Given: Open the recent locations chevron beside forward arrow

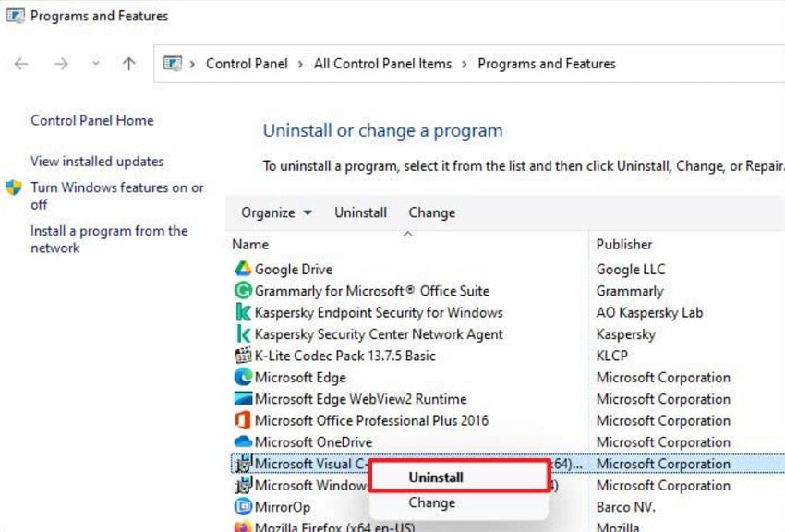Looking at the screenshot, I should (x=95, y=64).
